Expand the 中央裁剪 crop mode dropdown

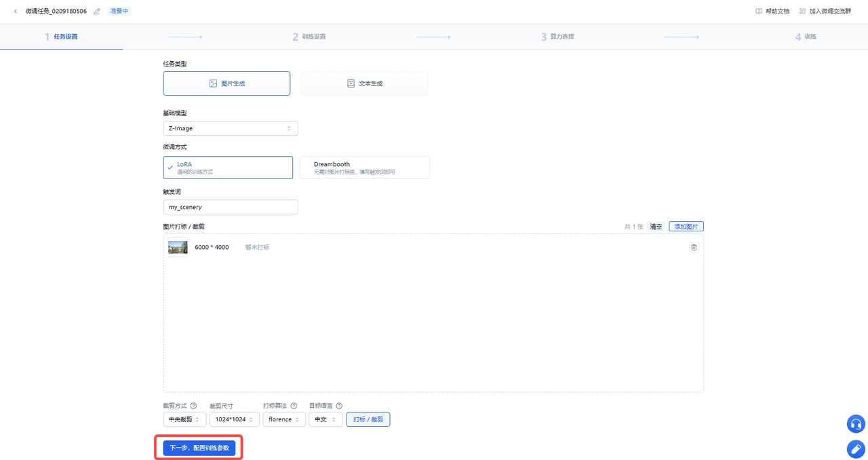tap(184, 419)
